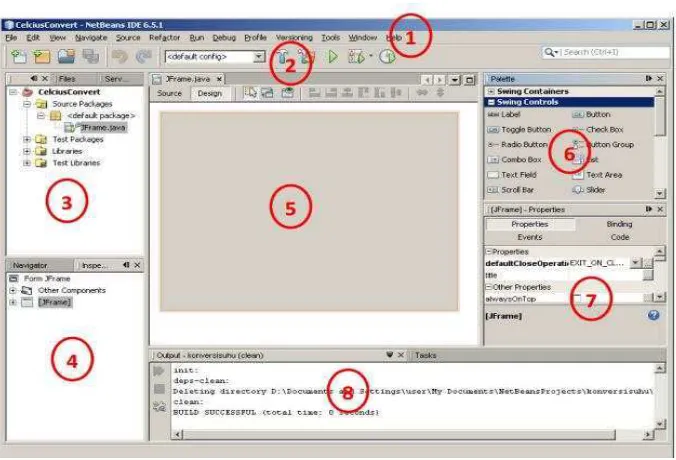Click the Search (Ctrl+I) field
Viewport: 676px width, 460px height.
[x=606, y=52]
